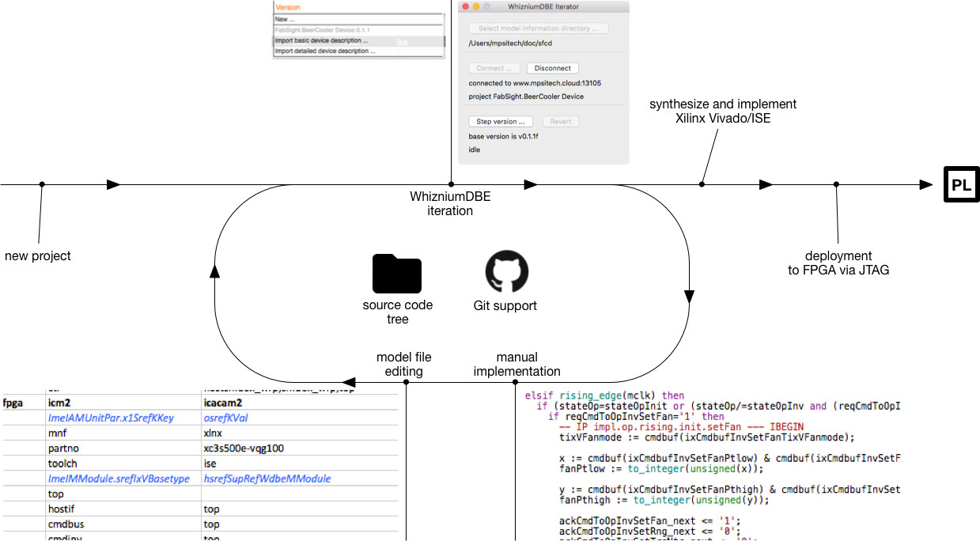
Task: Select the 'fpga' table cell
Action: [23, 403]
